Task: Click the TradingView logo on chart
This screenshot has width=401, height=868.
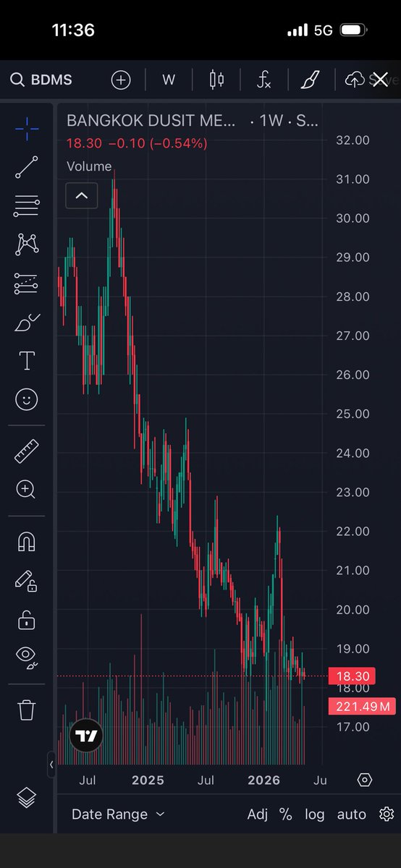Action: [86, 736]
